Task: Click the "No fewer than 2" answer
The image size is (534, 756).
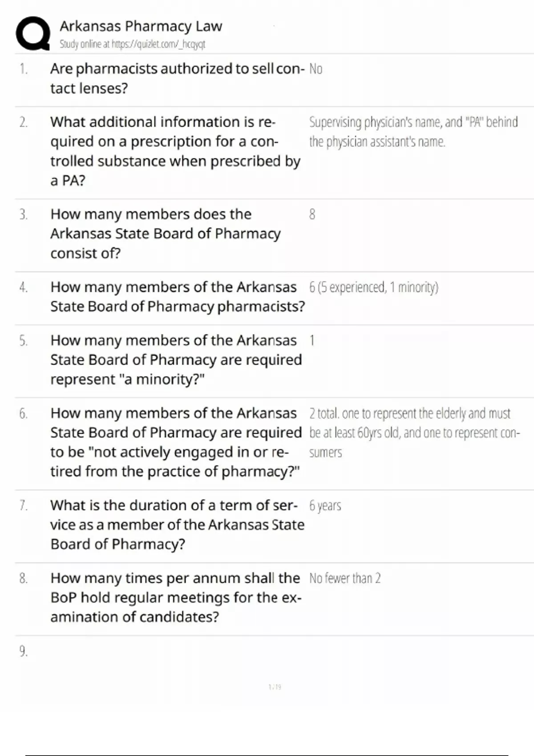Action: click(x=345, y=578)
